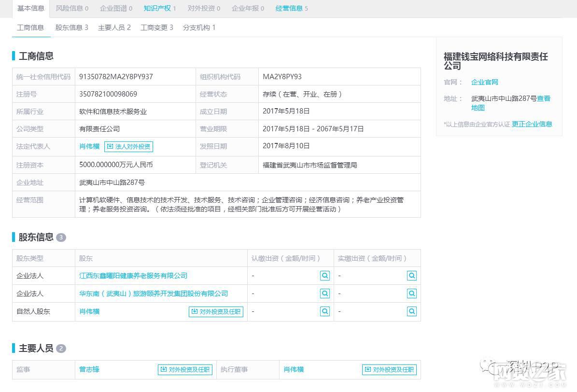
Task: Switch to 风险信息 tab
Action: click(72, 8)
